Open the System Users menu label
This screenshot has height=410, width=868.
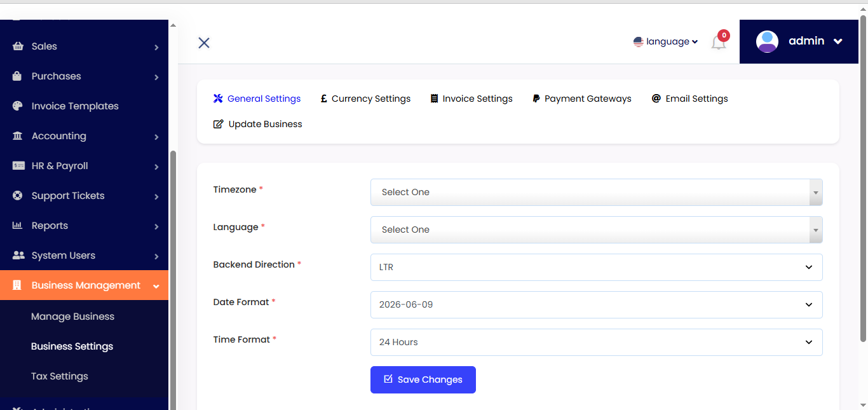64,256
